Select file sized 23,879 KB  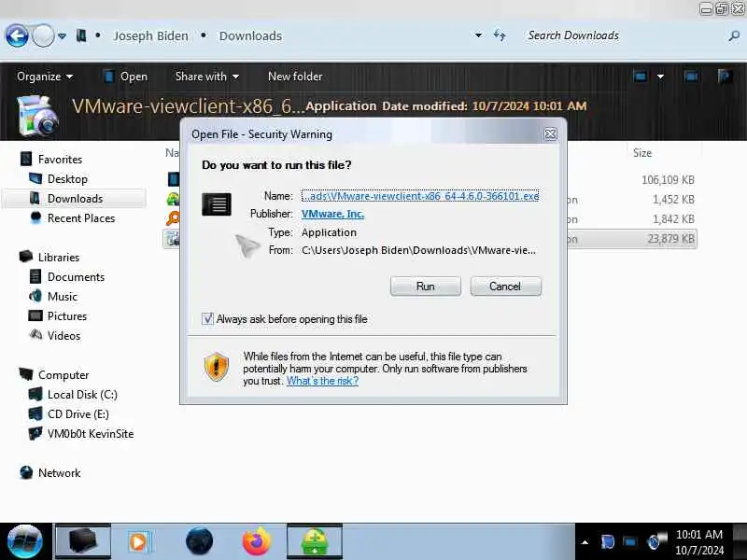tap(670, 239)
